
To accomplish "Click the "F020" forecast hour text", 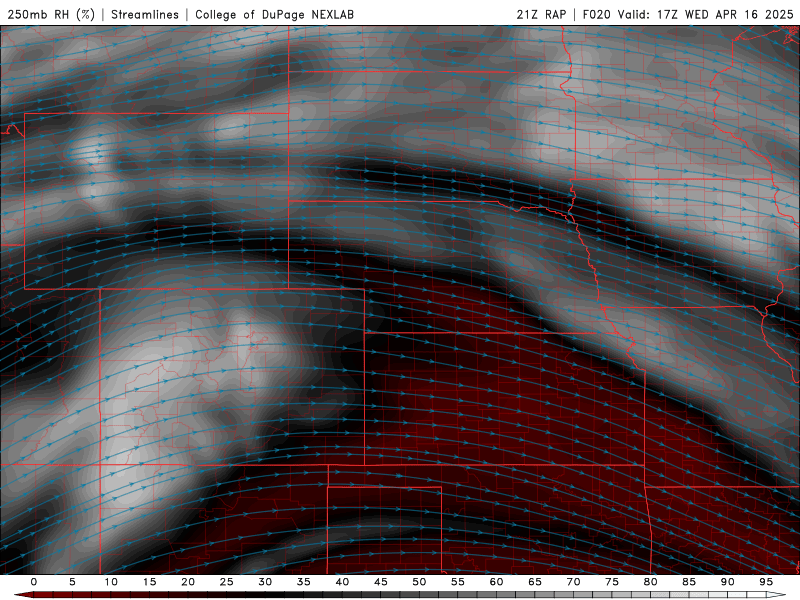I will tap(596, 14).
